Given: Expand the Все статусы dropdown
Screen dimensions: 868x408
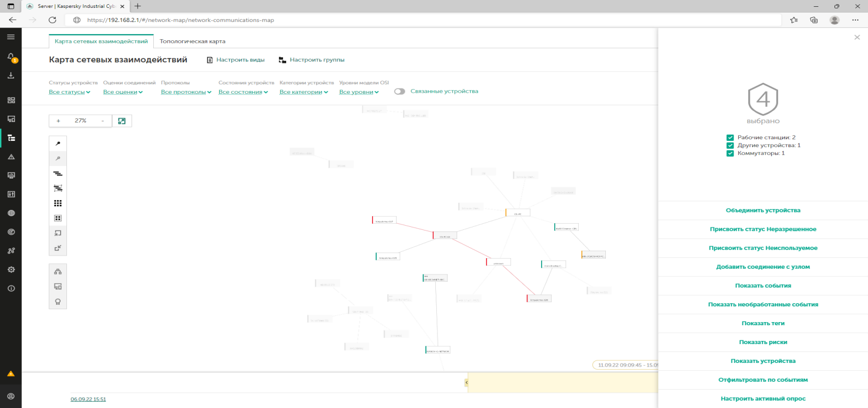Looking at the screenshot, I should pyautogui.click(x=69, y=92).
